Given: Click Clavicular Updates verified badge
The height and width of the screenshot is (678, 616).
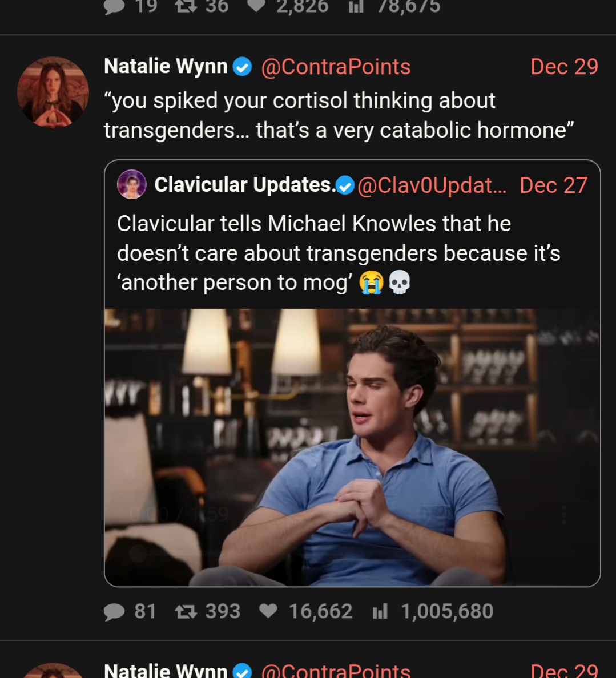Looking at the screenshot, I should click(x=345, y=185).
